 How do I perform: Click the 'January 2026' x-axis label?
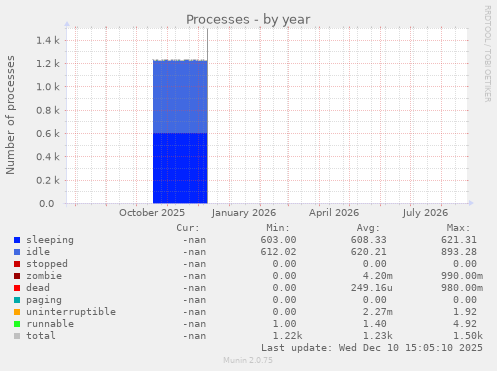244,213
